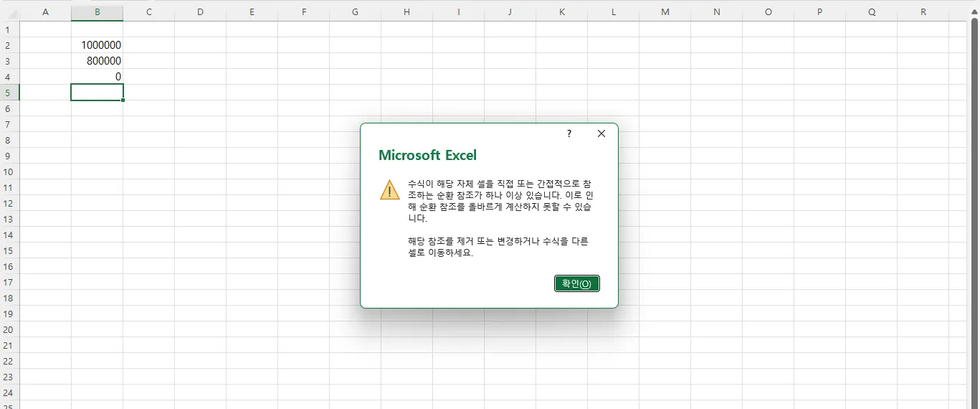Select cell B4 showing 0
980x409 pixels.
click(97, 77)
